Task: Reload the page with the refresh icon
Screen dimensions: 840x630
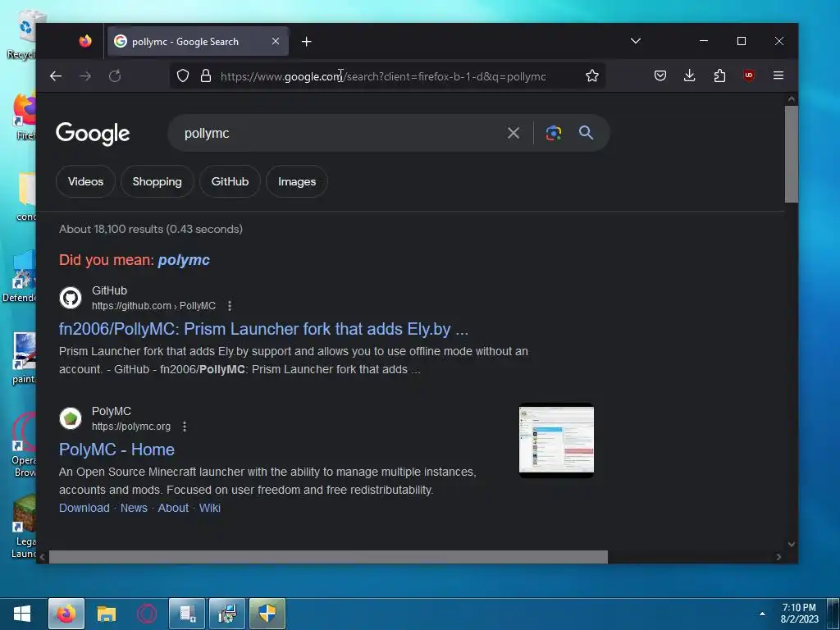Action: 115,76
